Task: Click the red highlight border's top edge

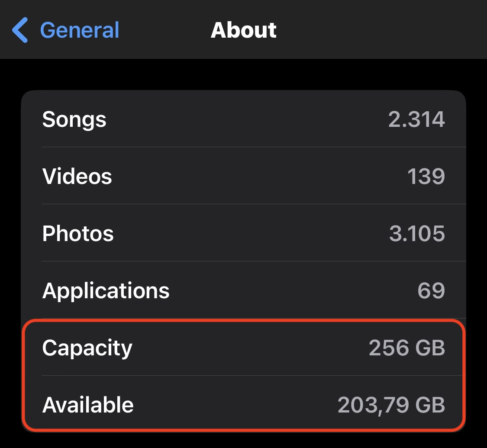Action: (x=243, y=321)
